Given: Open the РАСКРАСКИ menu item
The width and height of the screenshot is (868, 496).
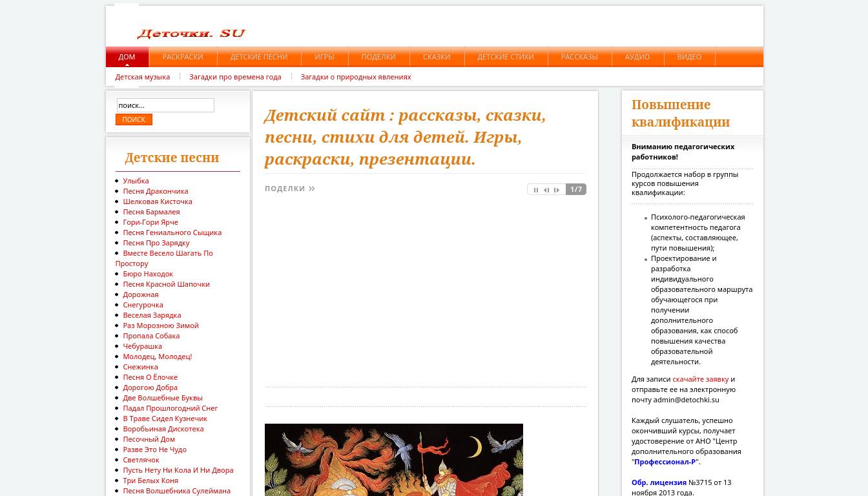Looking at the screenshot, I should point(183,57).
